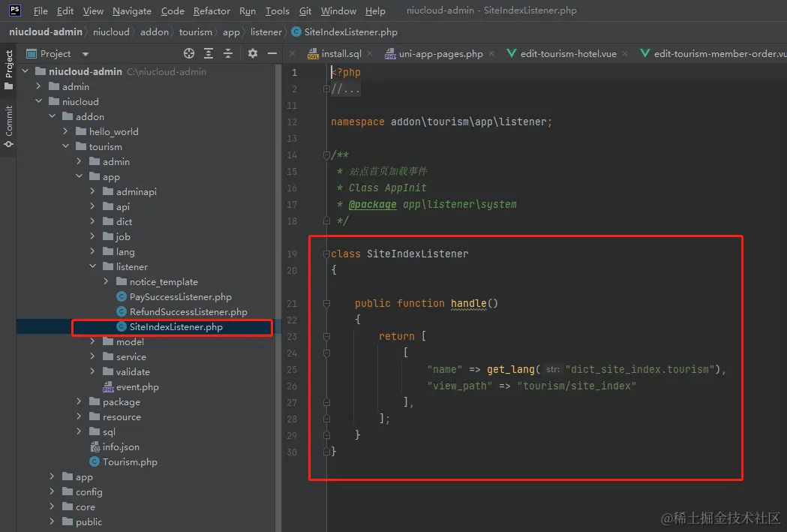This screenshot has height=532, width=787.
Task: Click tourism in the breadcrumb path
Action: coord(196,32)
